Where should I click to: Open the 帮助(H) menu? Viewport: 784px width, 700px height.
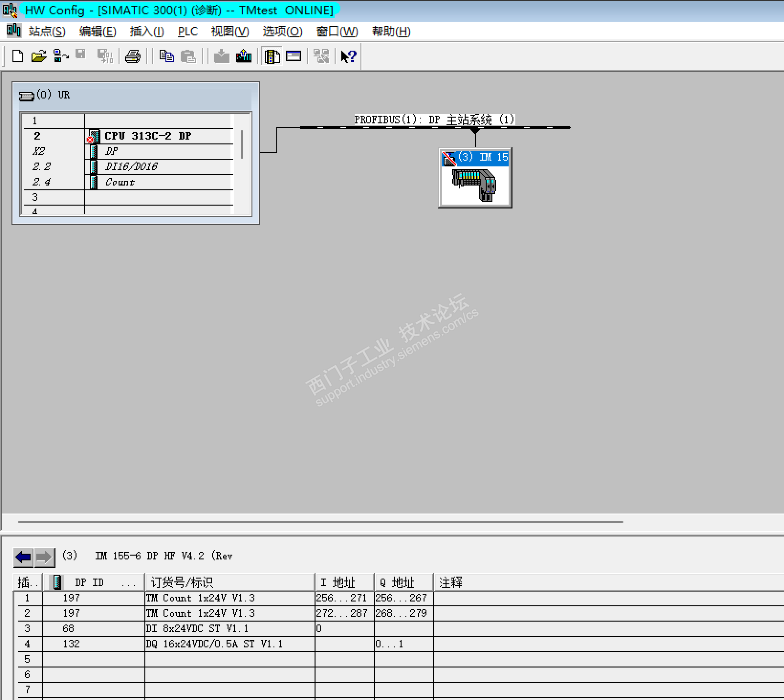click(x=392, y=31)
